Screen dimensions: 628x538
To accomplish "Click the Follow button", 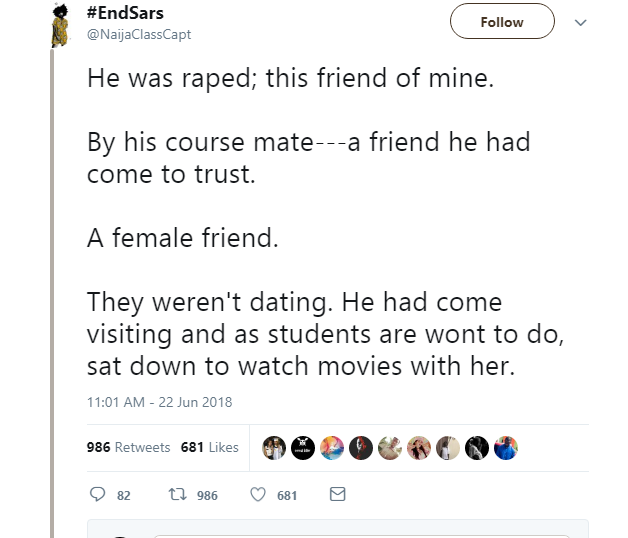I will pyautogui.click(x=501, y=22).
